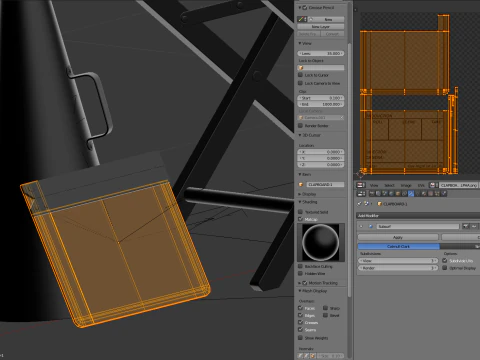Toggle Subsurf viewport visibility eye icon
480x360 pixels.
(x=474, y=226)
